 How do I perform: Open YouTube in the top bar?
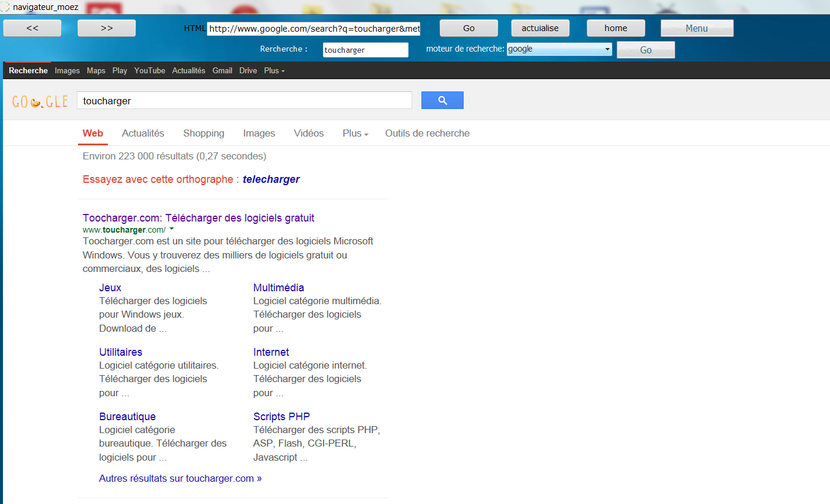coord(149,70)
